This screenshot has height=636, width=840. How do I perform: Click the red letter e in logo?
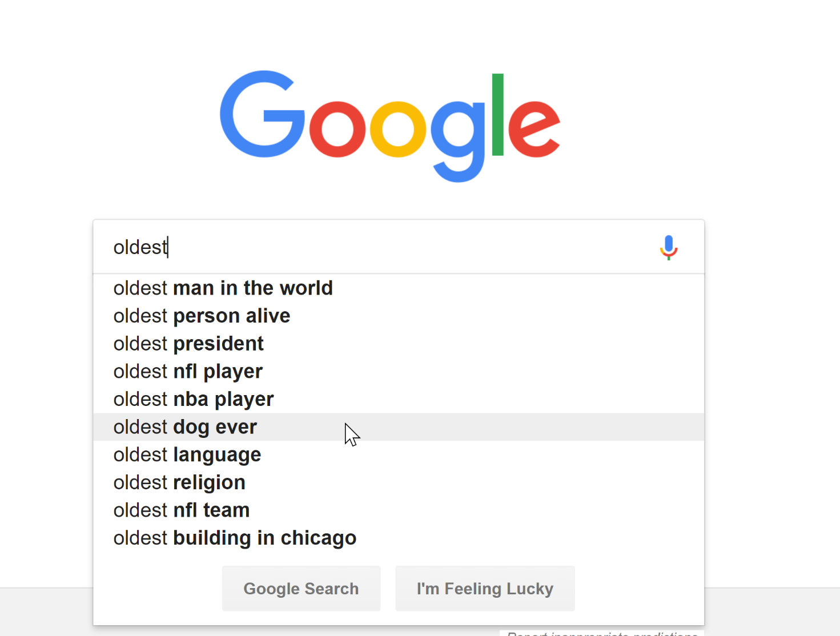click(534, 128)
